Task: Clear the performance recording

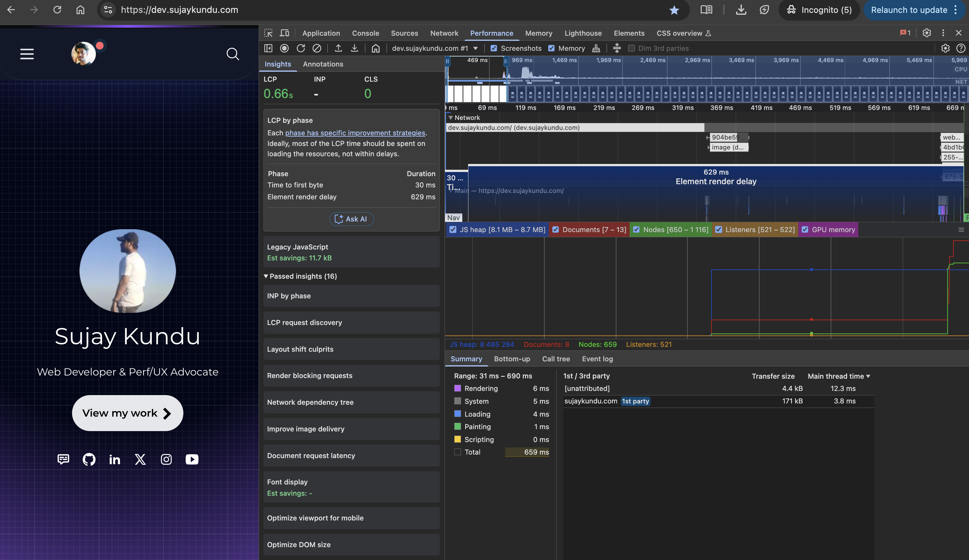Action: coord(317,48)
